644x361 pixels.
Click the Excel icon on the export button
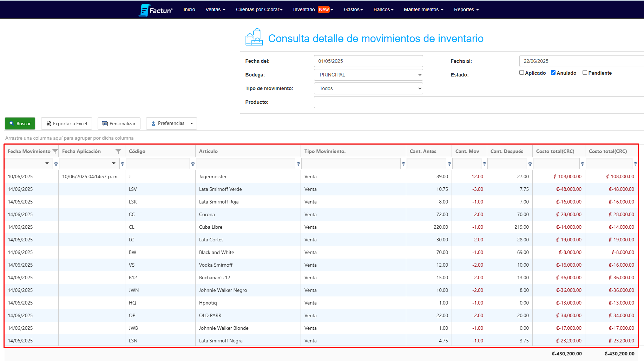point(48,123)
